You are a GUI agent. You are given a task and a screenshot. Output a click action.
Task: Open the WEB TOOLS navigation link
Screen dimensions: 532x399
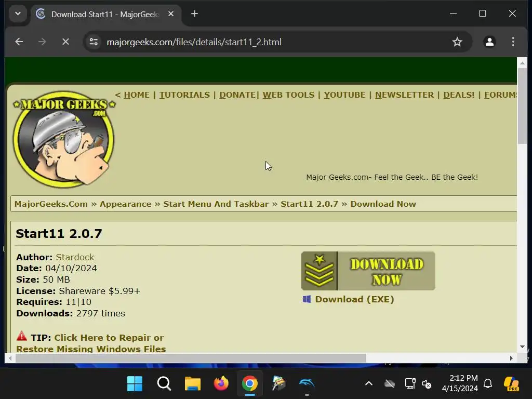288,95
